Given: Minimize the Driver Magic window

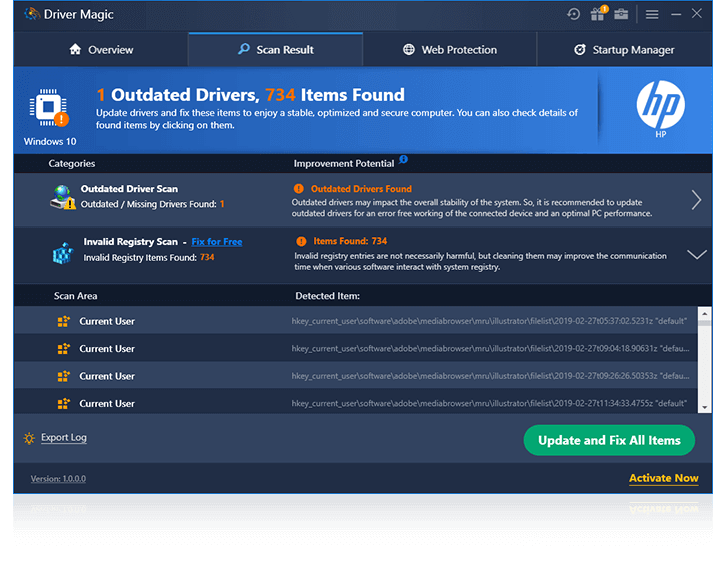Looking at the screenshot, I should pos(676,15).
